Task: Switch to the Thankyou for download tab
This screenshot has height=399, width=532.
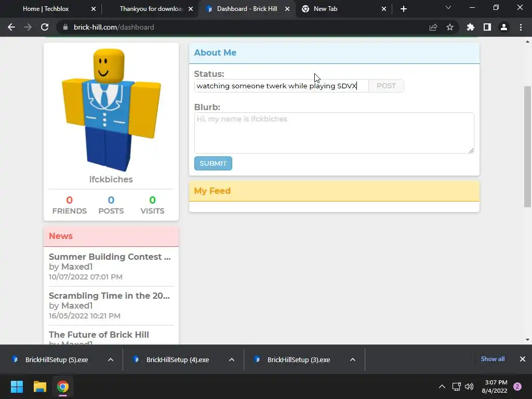Action: [151, 9]
